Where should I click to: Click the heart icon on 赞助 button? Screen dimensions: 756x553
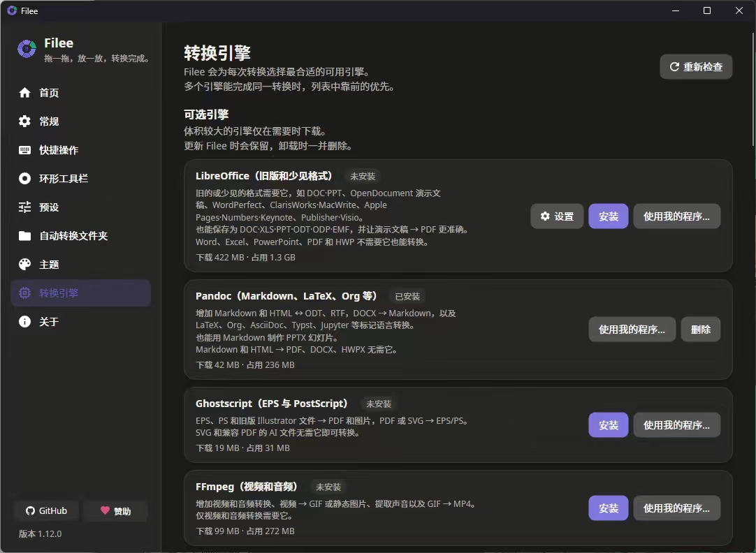tap(105, 510)
